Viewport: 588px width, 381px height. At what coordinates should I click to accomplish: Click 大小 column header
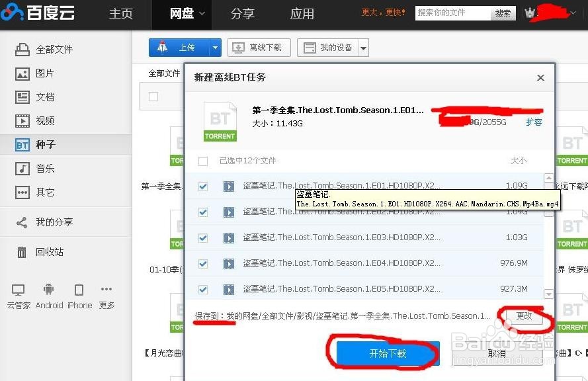pos(519,161)
